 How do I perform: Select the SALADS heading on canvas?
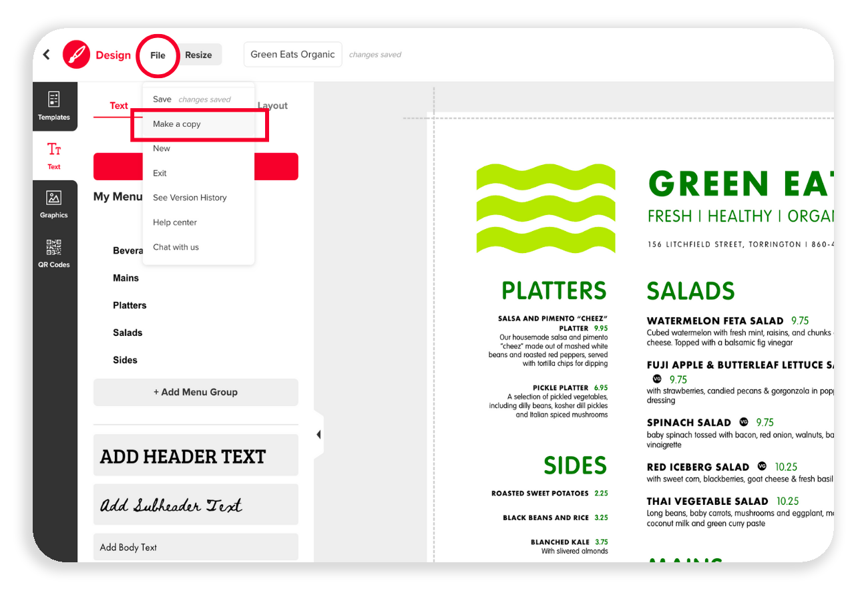coord(690,291)
